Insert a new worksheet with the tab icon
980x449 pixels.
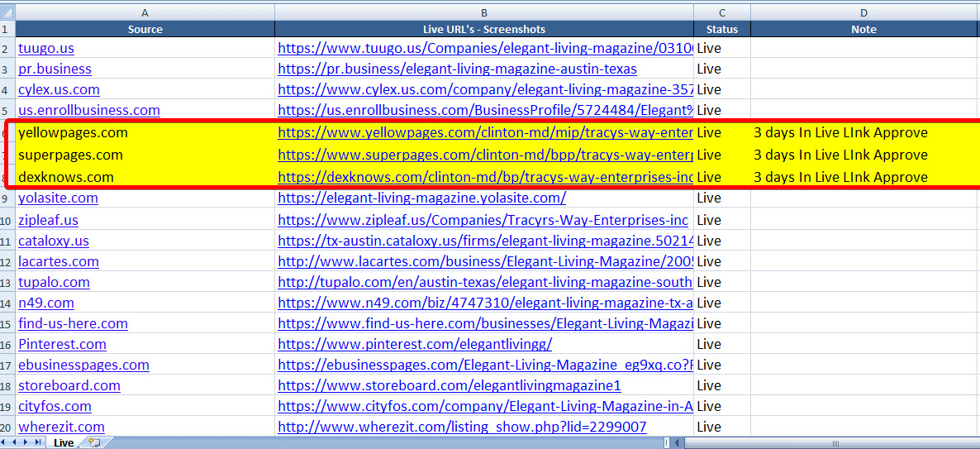pos(94,442)
